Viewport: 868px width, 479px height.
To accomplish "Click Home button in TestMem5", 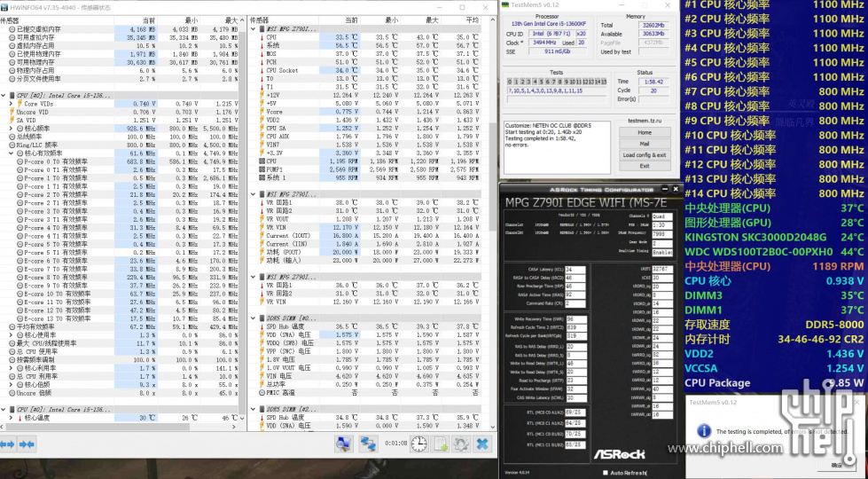I will (645, 132).
